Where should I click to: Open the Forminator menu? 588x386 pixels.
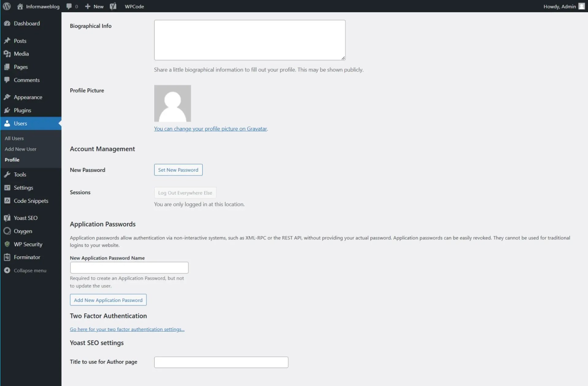(x=27, y=257)
